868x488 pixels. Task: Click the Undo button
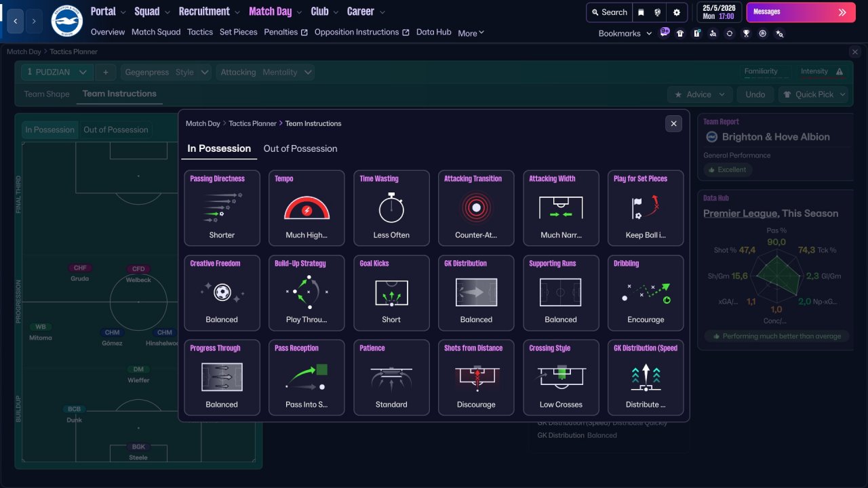point(755,95)
